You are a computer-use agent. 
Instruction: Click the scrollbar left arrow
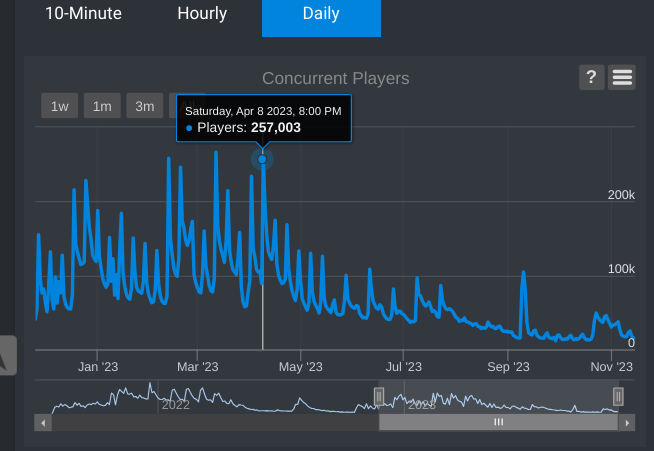pos(43,423)
